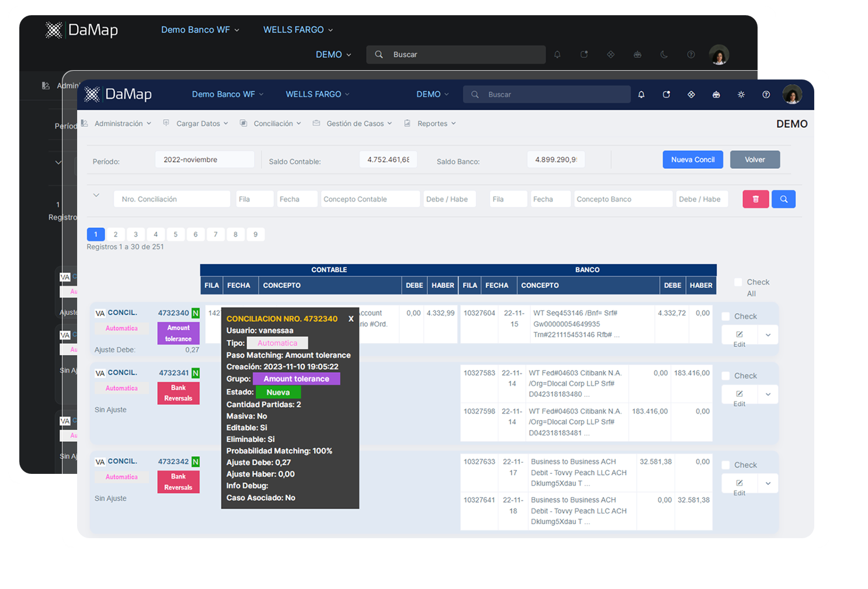Click Edit pencil icon for conciliation 4732342
Image resolution: width=868 pixels, height=589 pixels.
pos(739,483)
